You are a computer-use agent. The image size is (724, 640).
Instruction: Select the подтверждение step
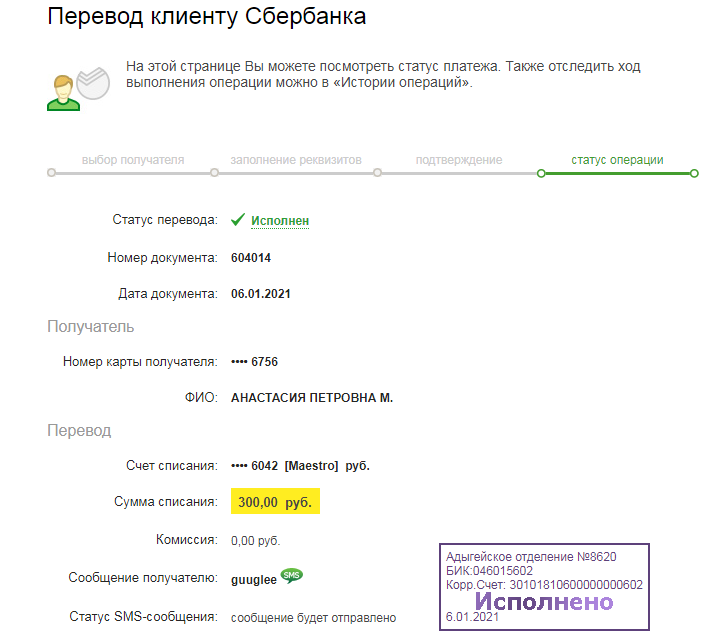[x=459, y=160]
